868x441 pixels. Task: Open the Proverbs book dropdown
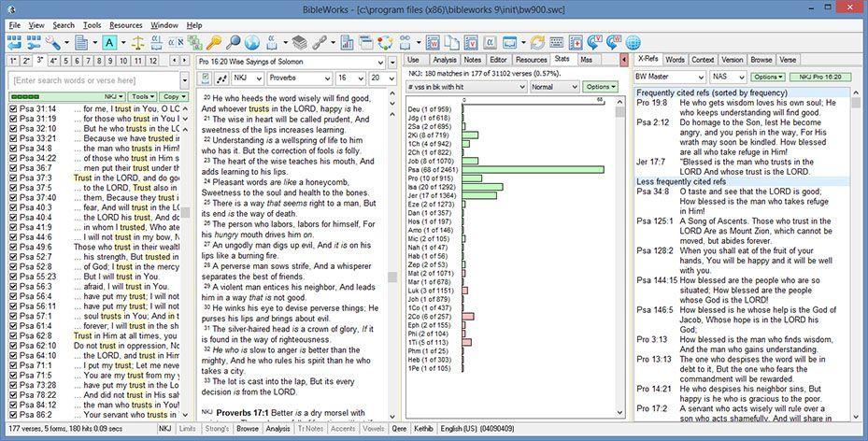point(300,78)
